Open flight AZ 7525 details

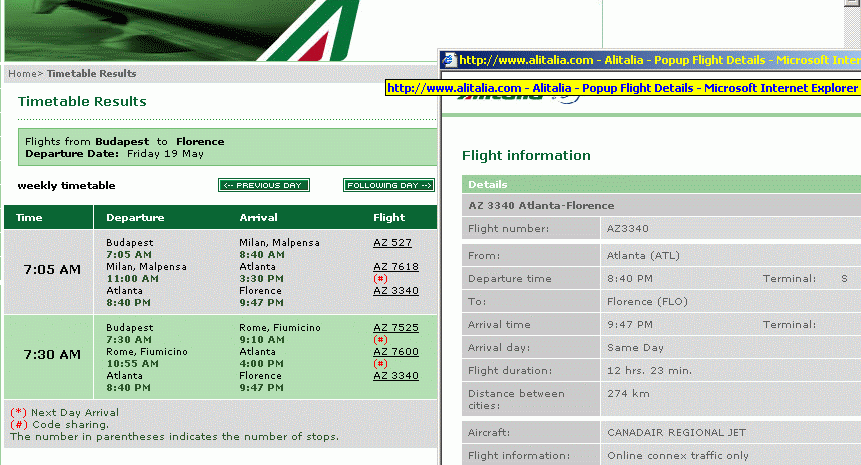tap(396, 327)
